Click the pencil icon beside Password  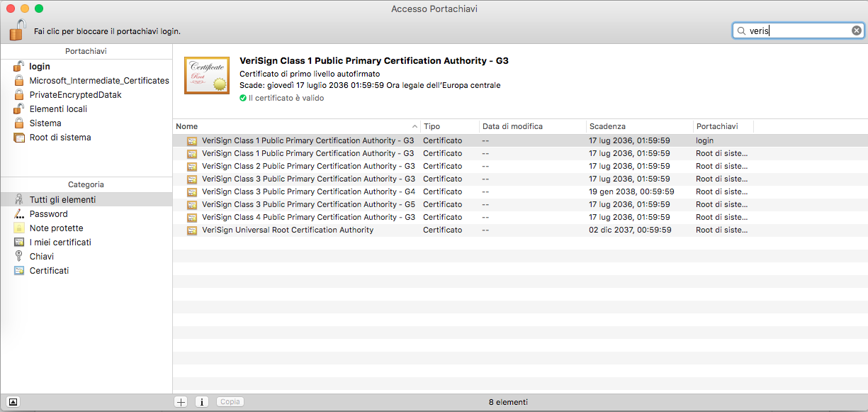click(x=19, y=213)
